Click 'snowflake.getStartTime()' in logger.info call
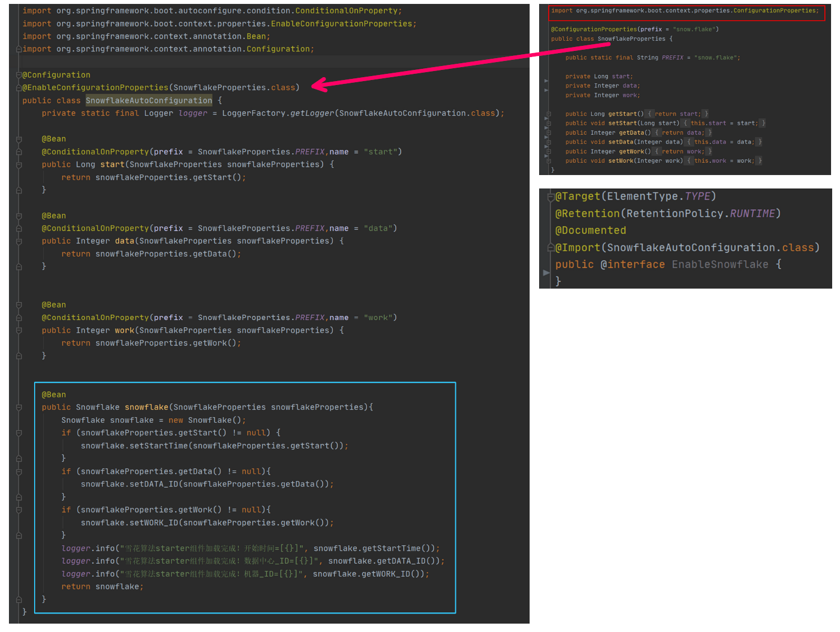 (374, 549)
